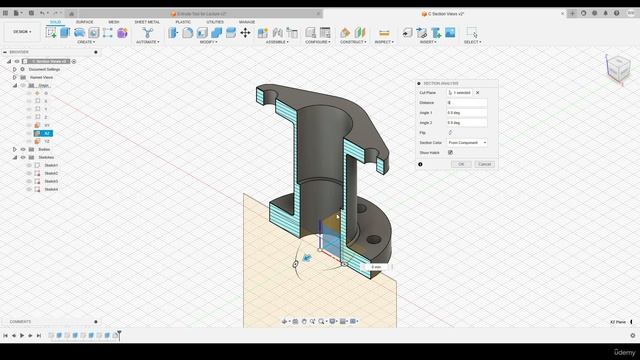Image resolution: width=640 pixels, height=360 pixels.
Task: Click the Distance input field
Action: pos(467,103)
